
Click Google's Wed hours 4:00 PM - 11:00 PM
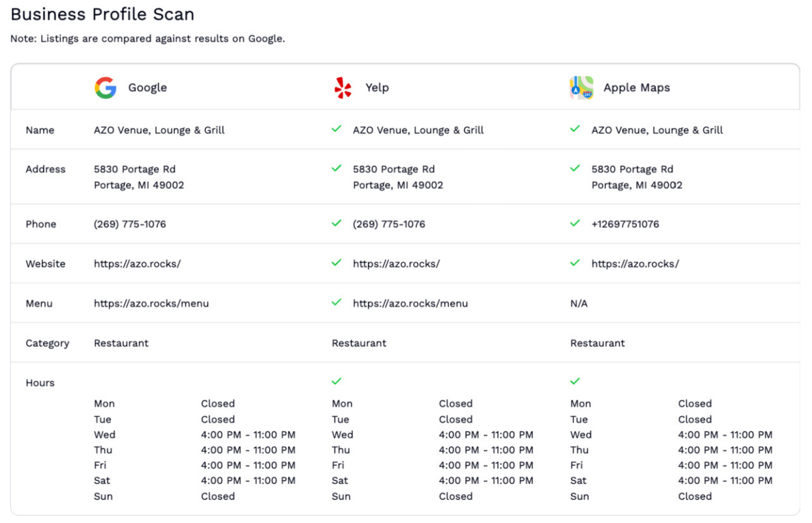click(x=248, y=435)
